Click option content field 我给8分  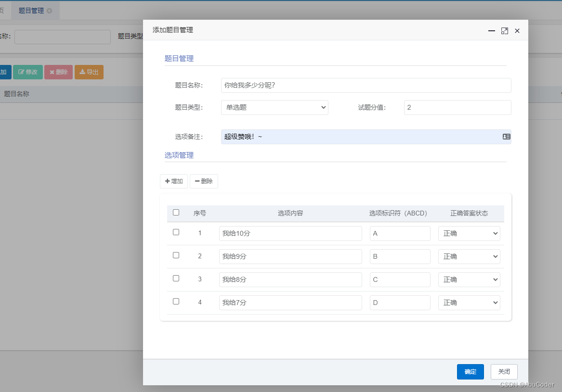pyautogui.click(x=290, y=279)
